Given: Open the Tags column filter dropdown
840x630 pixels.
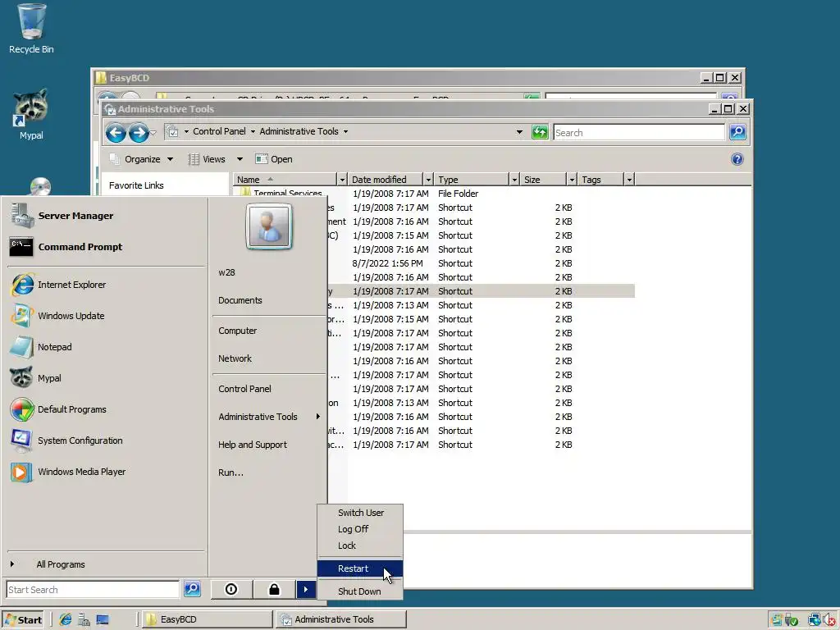Looking at the screenshot, I should [629, 180].
